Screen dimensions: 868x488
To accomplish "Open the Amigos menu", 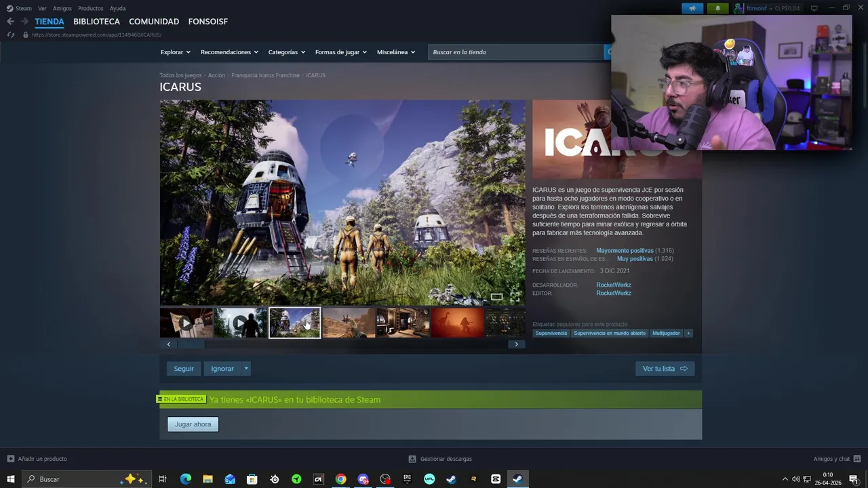I will 62,8.
